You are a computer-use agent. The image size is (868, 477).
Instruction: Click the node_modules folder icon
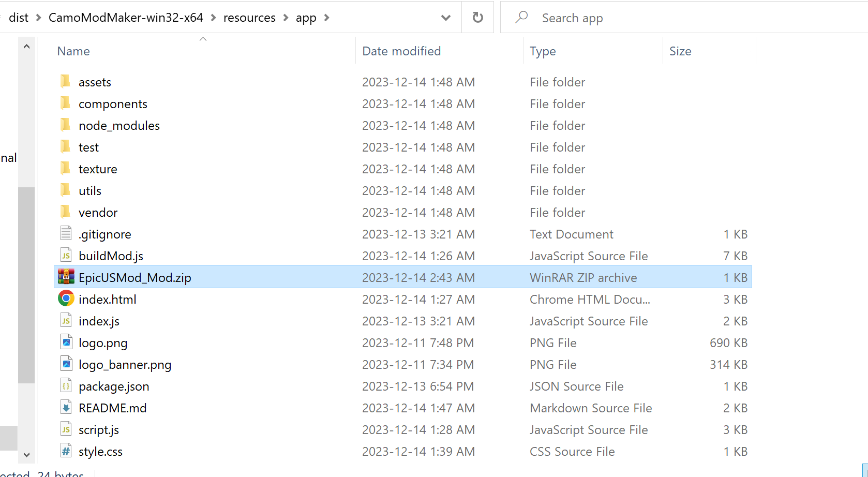(x=65, y=125)
